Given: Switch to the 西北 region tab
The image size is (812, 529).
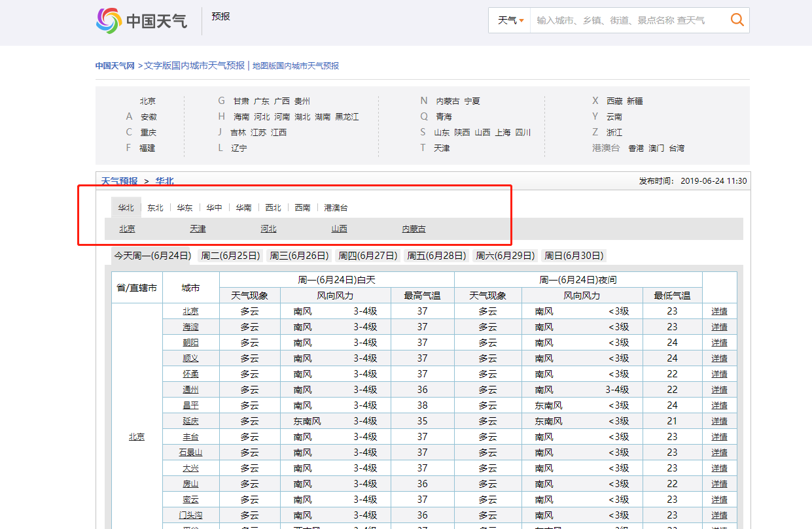Looking at the screenshot, I should [273, 208].
